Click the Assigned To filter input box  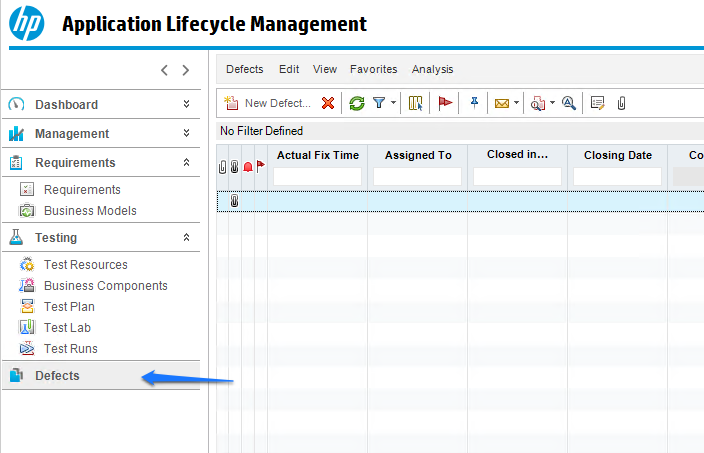417,176
